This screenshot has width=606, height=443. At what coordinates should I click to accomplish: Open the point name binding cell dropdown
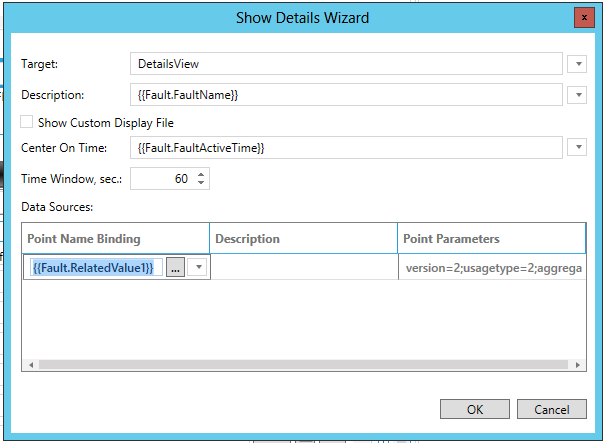click(x=198, y=268)
